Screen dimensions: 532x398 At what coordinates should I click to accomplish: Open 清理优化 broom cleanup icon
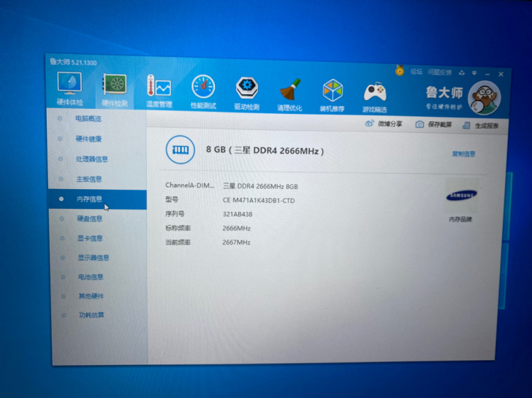click(289, 95)
